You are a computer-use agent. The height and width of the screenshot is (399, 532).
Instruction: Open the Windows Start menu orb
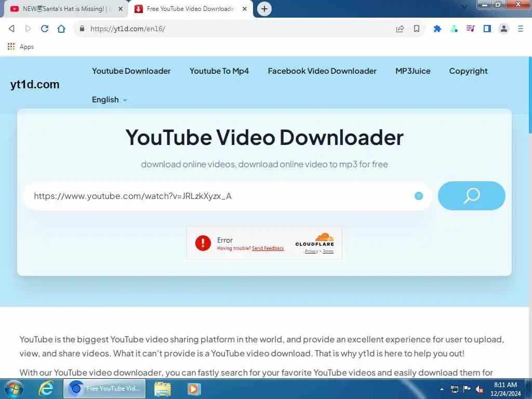[x=14, y=389]
